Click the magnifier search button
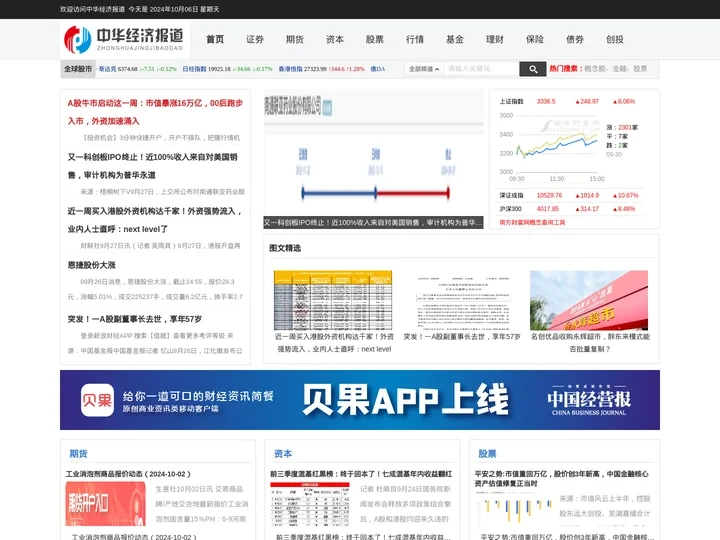Image resolution: width=720 pixels, height=540 pixels. (x=533, y=69)
